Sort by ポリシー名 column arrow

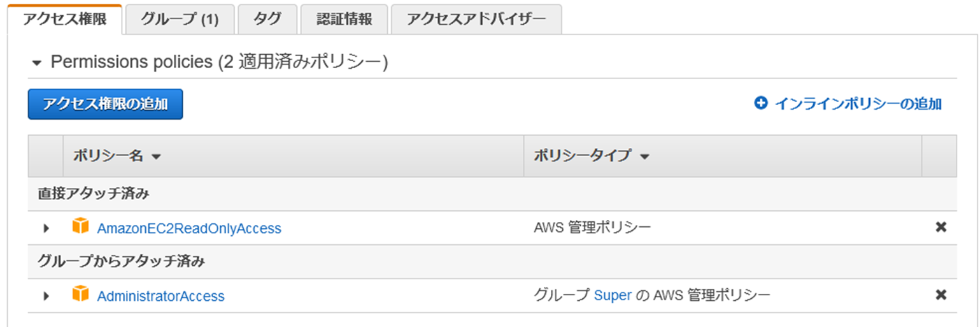pos(156,157)
